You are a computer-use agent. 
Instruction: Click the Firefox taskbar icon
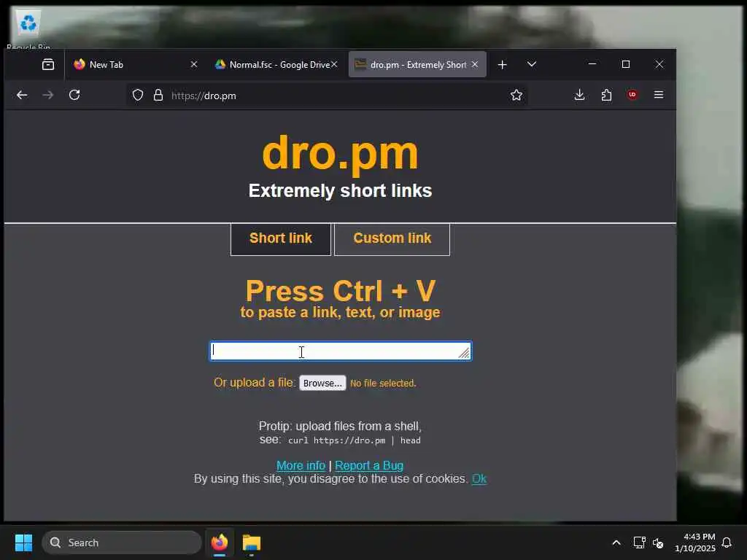[220, 542]
